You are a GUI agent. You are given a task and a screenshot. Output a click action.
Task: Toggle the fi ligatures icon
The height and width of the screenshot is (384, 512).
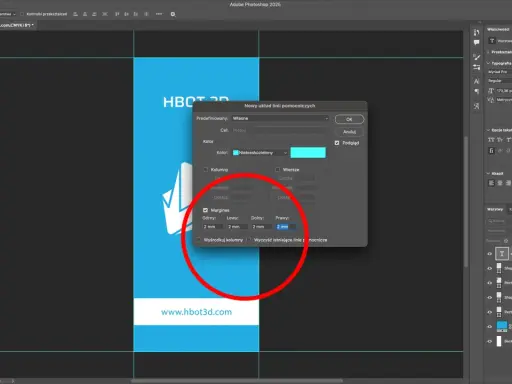(x=491, y=151)
